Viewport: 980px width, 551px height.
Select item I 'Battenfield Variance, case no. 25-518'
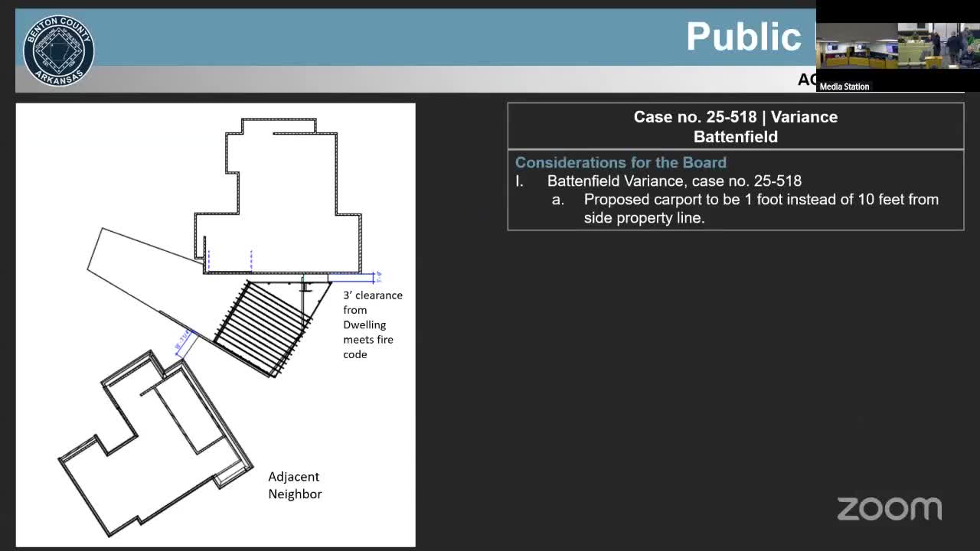[x=674, y=181]
